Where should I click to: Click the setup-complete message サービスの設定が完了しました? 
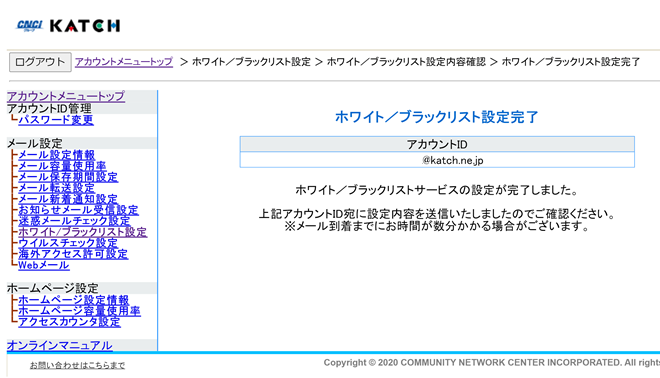tap(436, 190)
